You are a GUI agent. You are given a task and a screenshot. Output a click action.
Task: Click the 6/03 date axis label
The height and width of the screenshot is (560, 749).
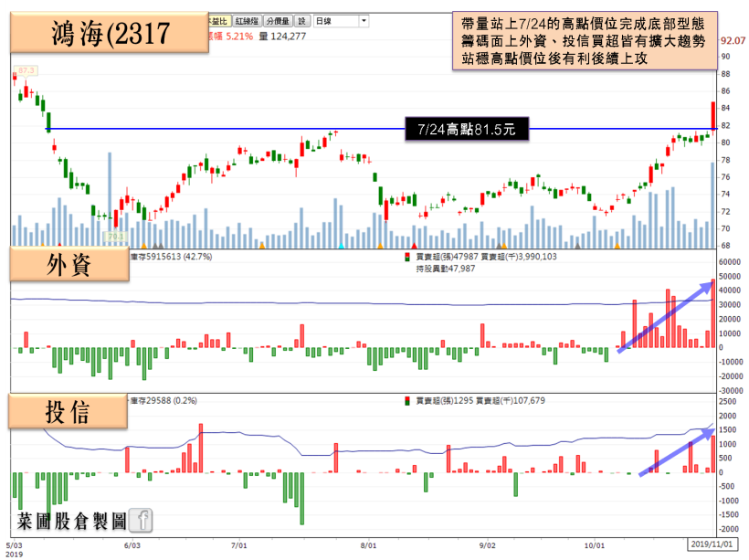(x=132, y=545)
